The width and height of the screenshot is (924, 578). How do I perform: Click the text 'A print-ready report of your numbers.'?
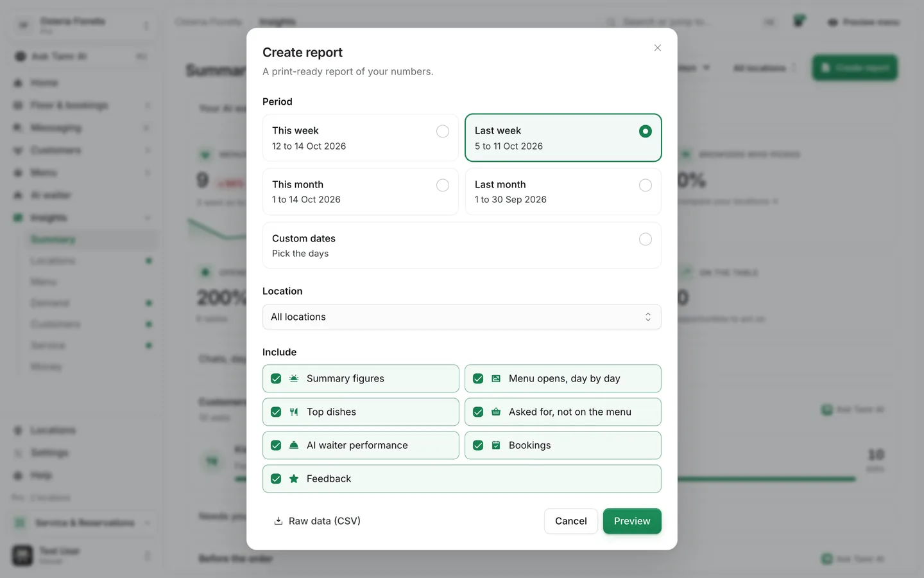click(x=348, y=71)
